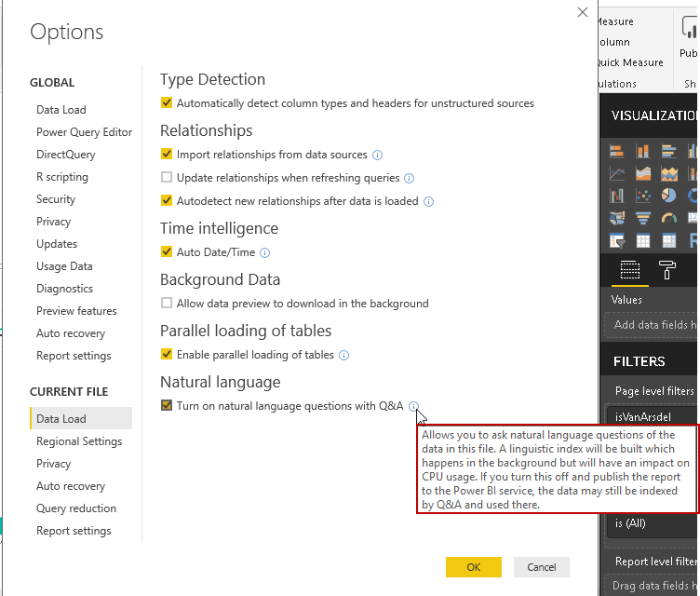Insert the scatter chart visualization
The height and width of the screenshot is (596, 700).
[x=642, y=196]
